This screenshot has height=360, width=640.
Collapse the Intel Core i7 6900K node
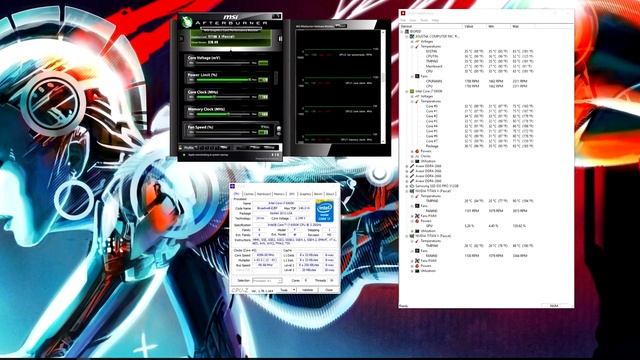pos(406,91)
